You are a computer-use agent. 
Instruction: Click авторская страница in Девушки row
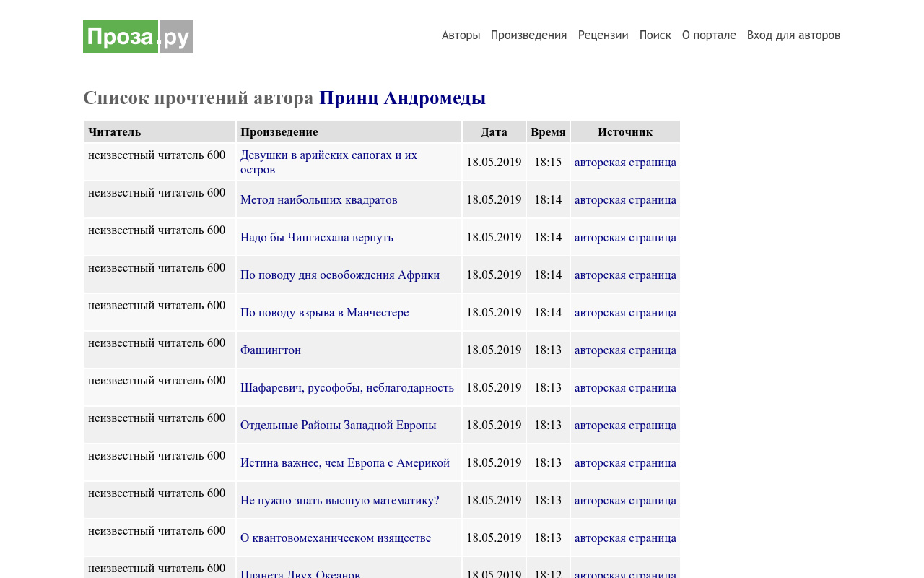click(625, 162)
